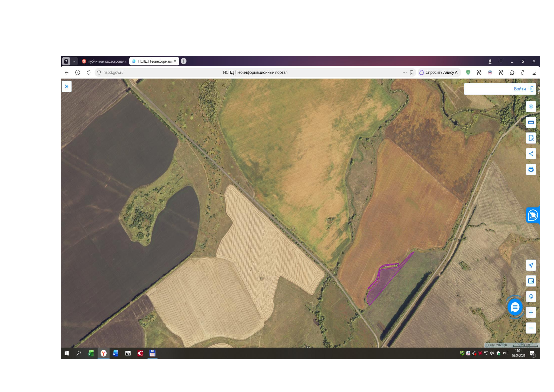This screenshot has width=554, height=392.
Task: Toggle the overview mini-map icon
Action: click(531, 281)
